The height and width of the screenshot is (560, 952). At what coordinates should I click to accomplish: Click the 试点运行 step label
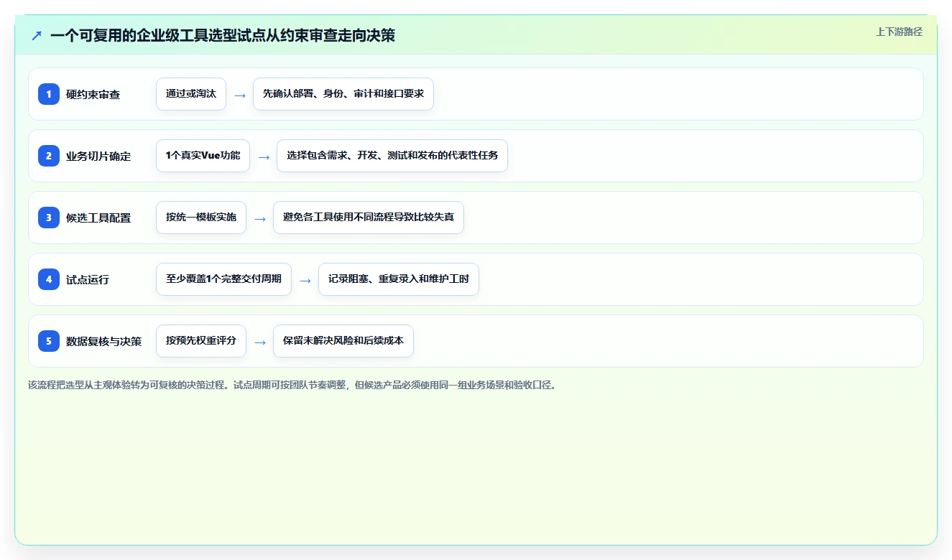88,280
